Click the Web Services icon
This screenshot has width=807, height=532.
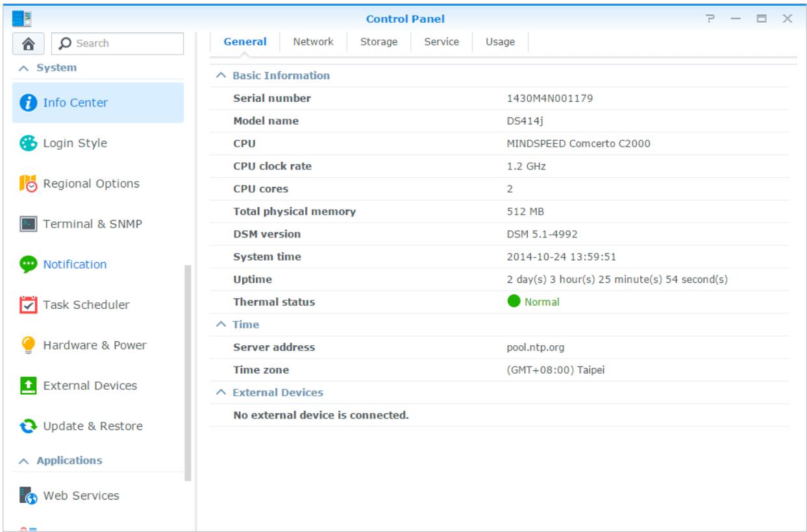pos(28,496)
